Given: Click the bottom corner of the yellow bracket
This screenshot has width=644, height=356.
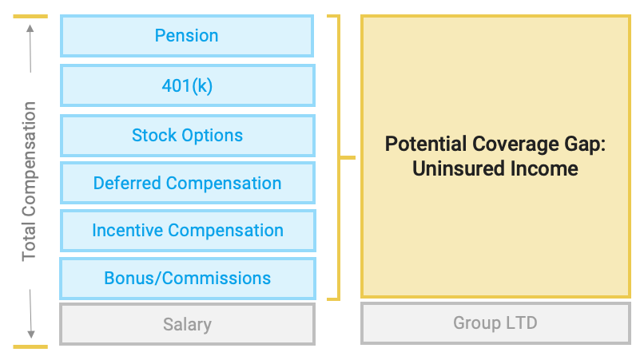Looking at the screenshot, I should click(336, 299).
